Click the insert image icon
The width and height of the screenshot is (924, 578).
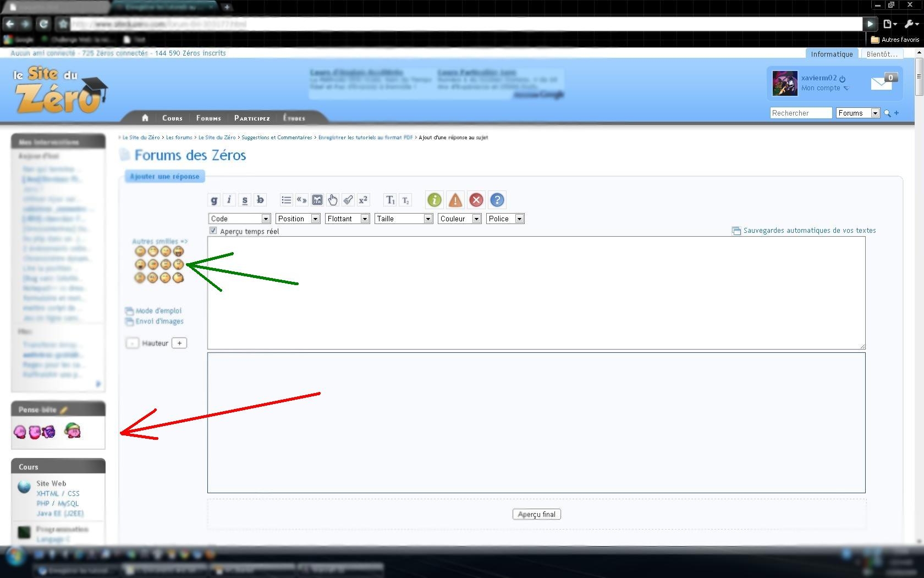(317, 200)
